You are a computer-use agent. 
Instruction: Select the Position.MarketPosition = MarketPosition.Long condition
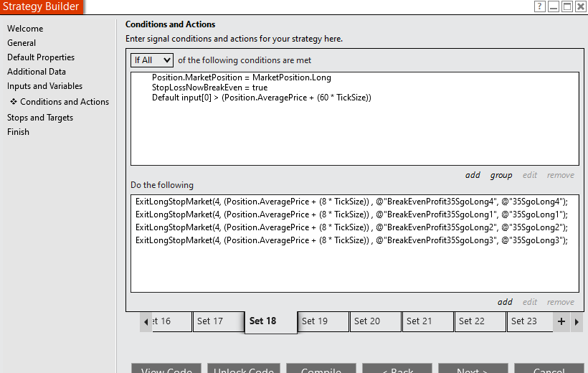(242, 77)
